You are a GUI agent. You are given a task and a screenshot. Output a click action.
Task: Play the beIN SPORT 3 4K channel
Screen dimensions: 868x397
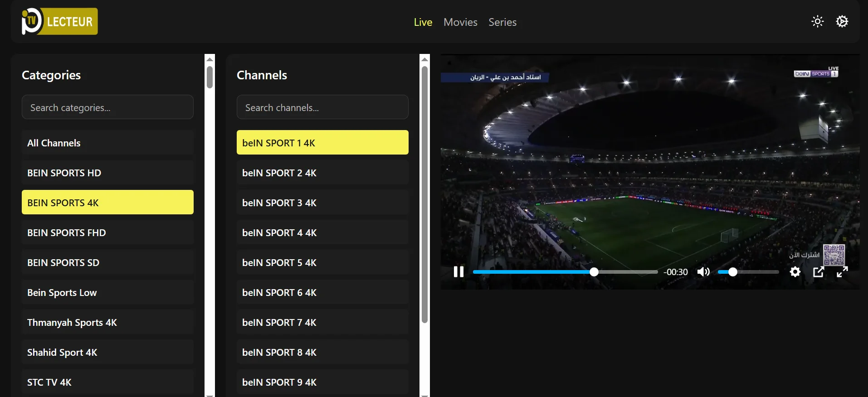coord(322,203)
